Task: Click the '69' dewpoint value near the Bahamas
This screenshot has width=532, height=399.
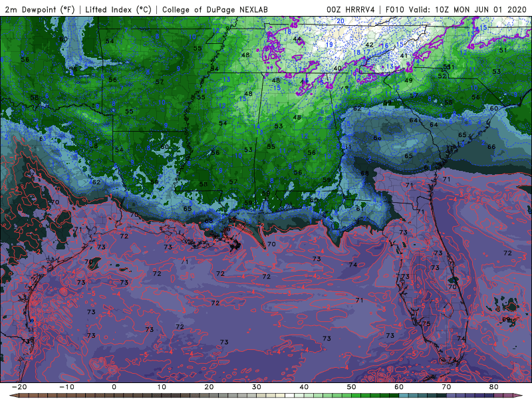Action: 506,319
